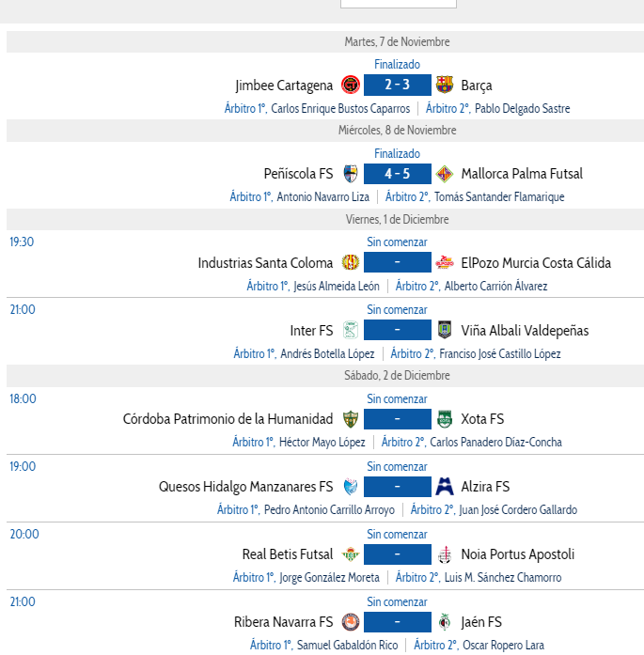Image resolution: width=644 pixels, height=655 pixels.
Task: Click the empty input box at top
Action: point(399,4)
